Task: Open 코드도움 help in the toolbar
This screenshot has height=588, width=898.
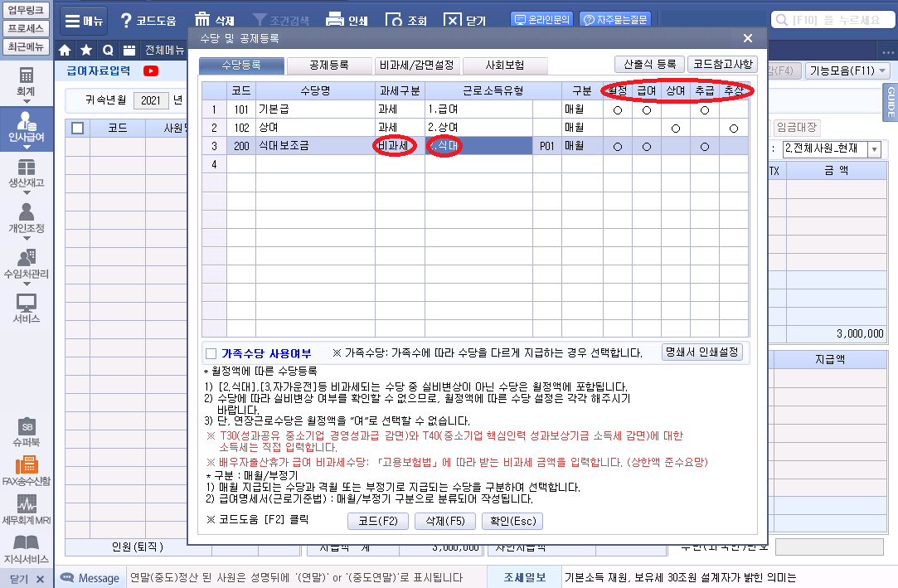Action: click(148, 21)
